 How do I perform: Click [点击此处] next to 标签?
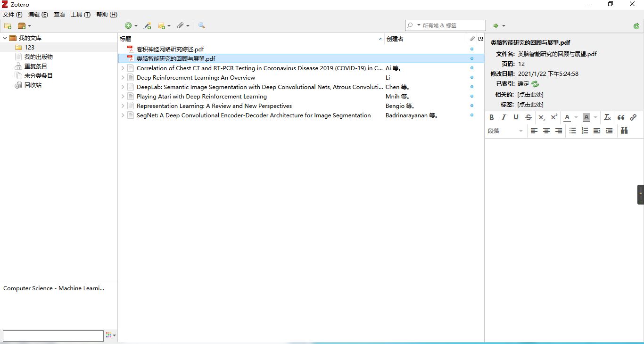click(530, 105)
